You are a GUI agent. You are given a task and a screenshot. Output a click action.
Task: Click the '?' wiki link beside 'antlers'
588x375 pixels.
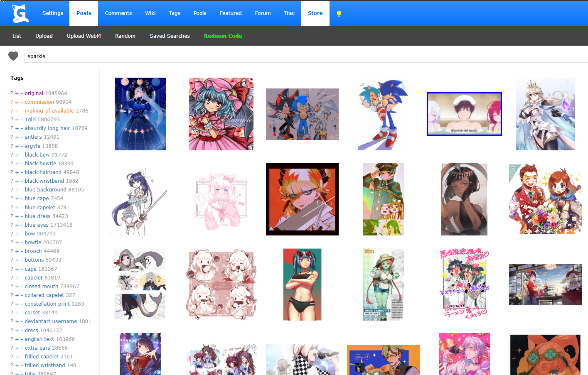(12, 137)
